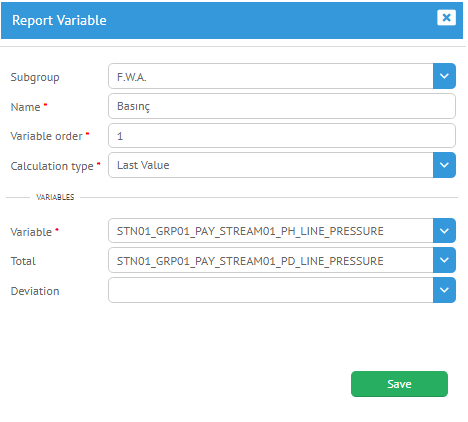
Task: Click the Calculation type label
Action: (52, 166)
